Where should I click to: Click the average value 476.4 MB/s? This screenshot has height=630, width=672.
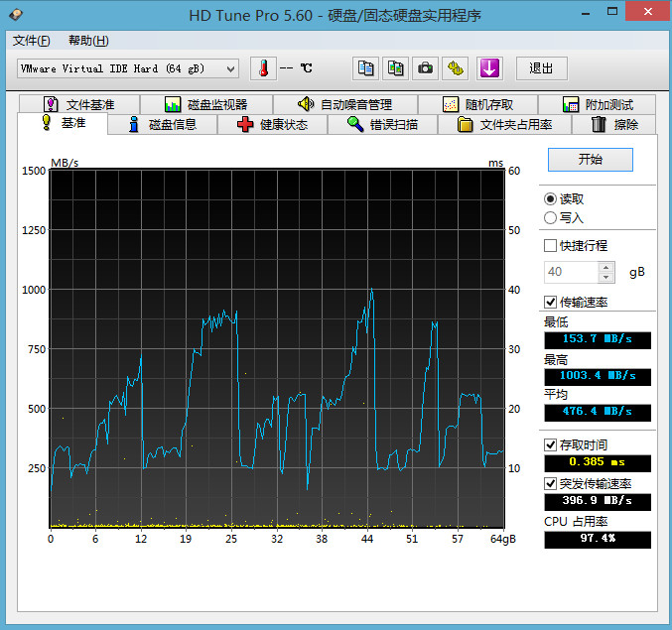(x=598, y=412)
